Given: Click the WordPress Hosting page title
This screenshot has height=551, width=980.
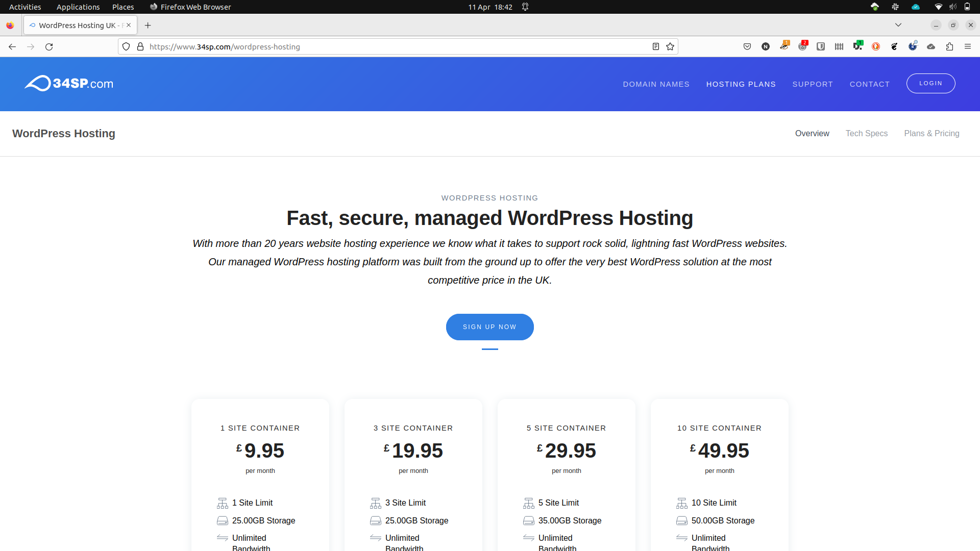Looking at the screenshot, I should click(63, 133).
